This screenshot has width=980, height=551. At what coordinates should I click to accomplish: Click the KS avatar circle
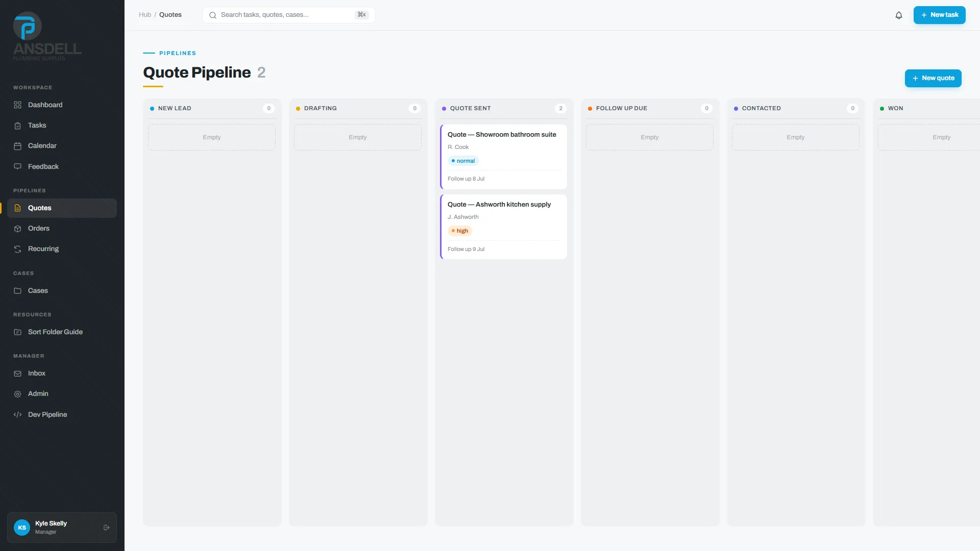click(x=22, y=528)
